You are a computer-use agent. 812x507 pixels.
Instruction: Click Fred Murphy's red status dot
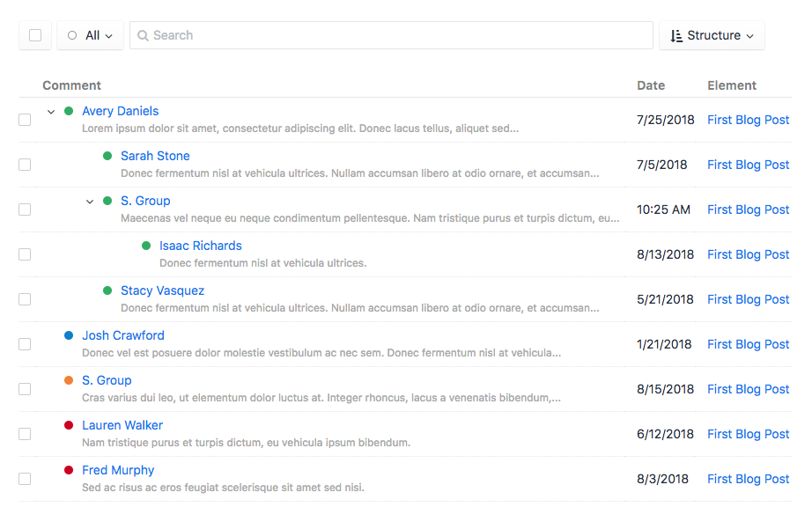point(69,470)
